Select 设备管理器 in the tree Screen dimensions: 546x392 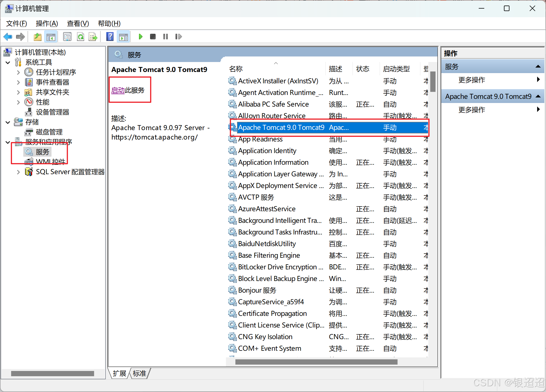click(52, 112)
